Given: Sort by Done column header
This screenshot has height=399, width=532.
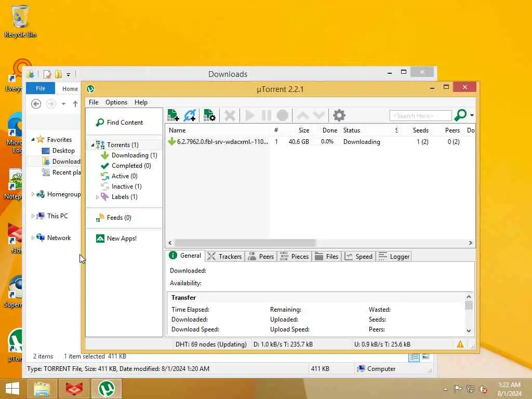Looking at the screenshot, I should pyautogui.click(x=330, y=130).
